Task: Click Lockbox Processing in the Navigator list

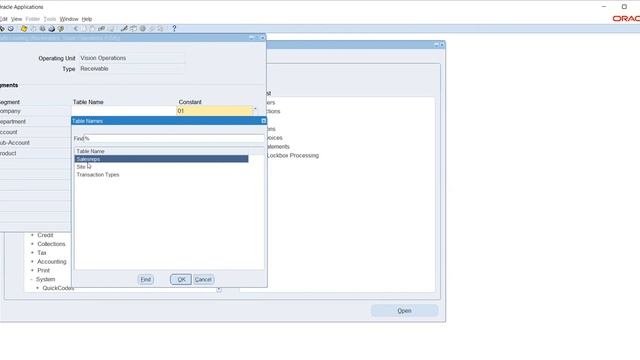Action: (293, 156)
